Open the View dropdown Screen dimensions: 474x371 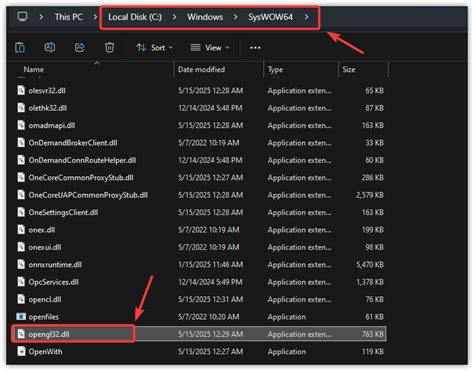(x=210, y=48)
